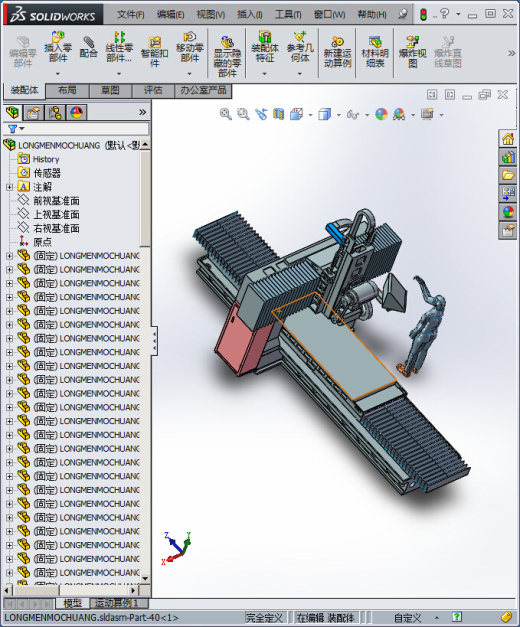Screen dimensions: 520x627
Task: Select the Front Plane (前视基准面) item
Action: [x=56, y=201]
